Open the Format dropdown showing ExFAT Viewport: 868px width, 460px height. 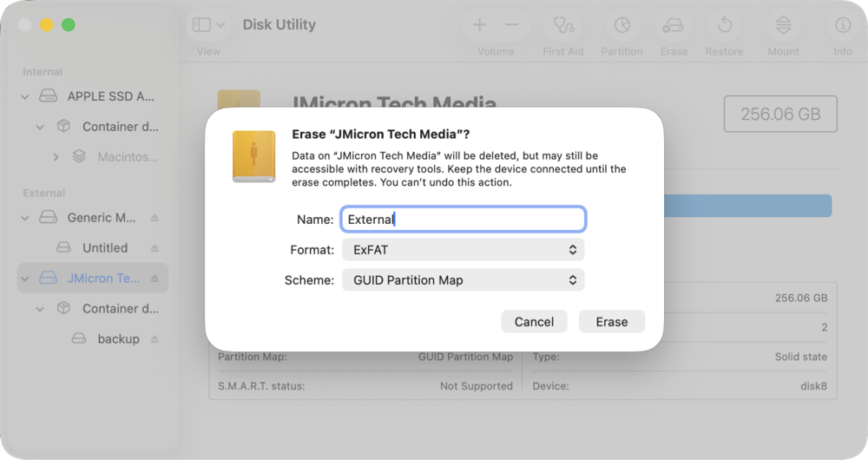pos(463,250)
